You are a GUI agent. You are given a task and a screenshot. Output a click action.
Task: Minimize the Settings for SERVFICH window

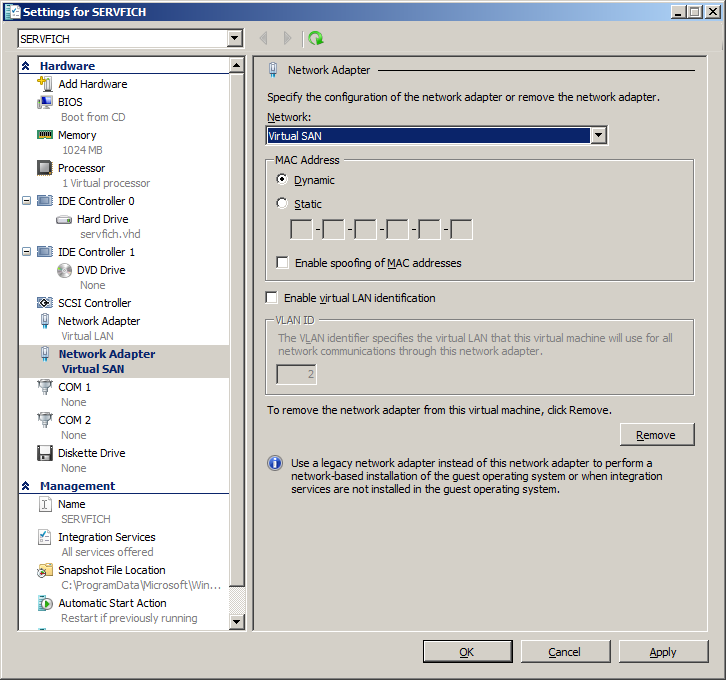coord(678,12)
